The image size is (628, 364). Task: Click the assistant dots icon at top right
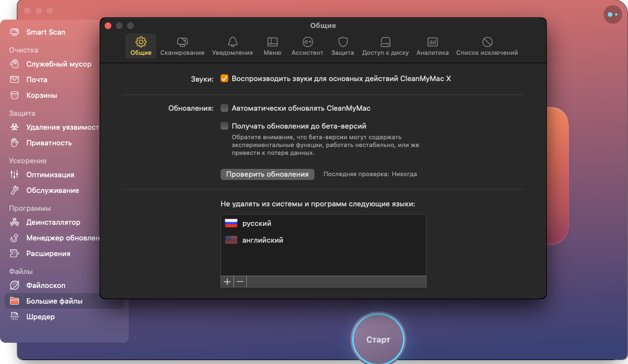[x=612, y=15]
